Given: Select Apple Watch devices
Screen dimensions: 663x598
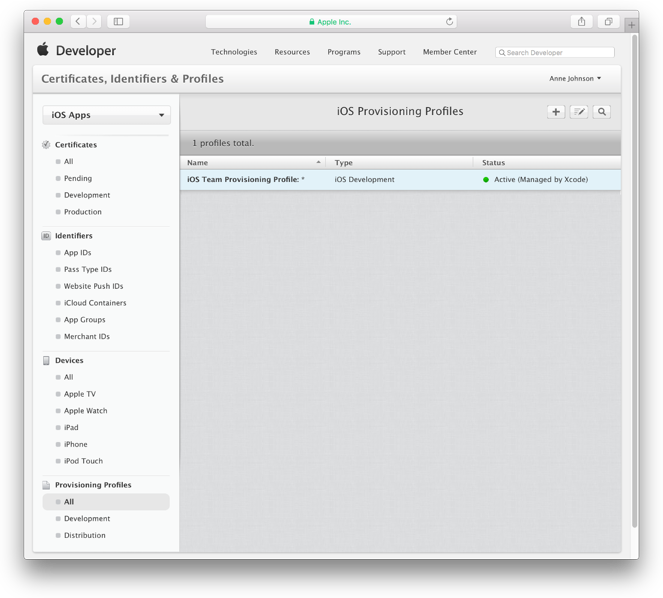Looking at the screenshot, I should [x=85, y=411].
